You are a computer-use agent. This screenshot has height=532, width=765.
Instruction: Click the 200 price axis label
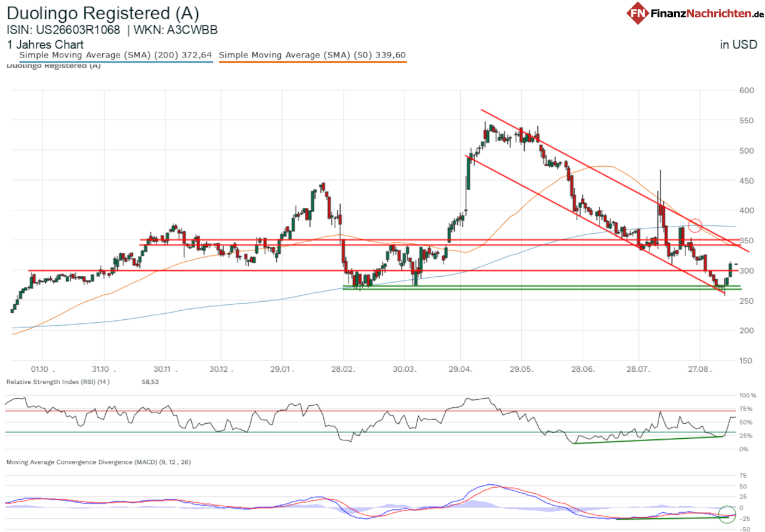[746, 330]
